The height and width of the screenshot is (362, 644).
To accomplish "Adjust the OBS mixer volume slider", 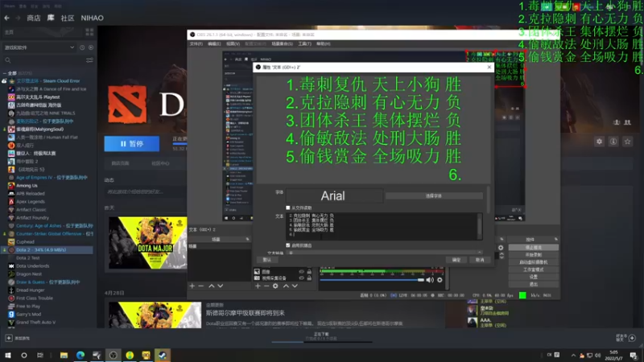I will click(x=372, y=280).
